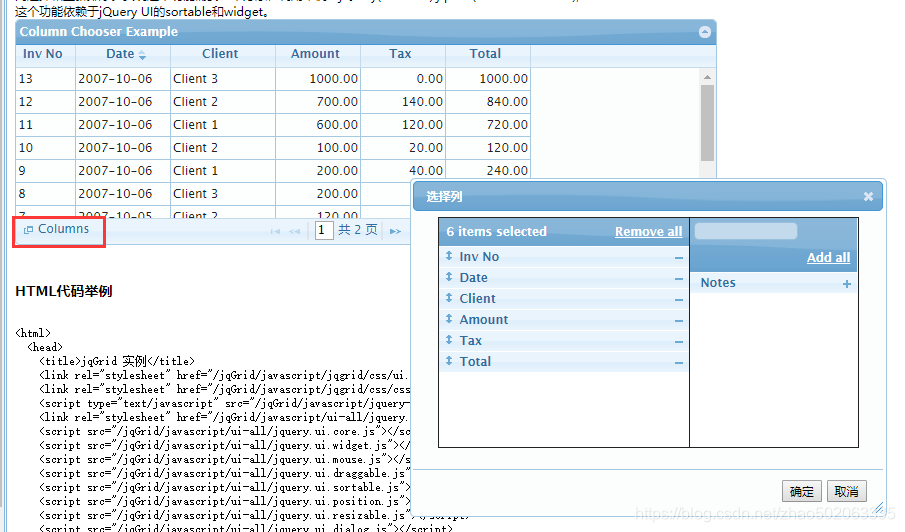The height and width of the screenshot is (532, 905).
Task: Close the 选择列 dialog
Action: [868, 197]
